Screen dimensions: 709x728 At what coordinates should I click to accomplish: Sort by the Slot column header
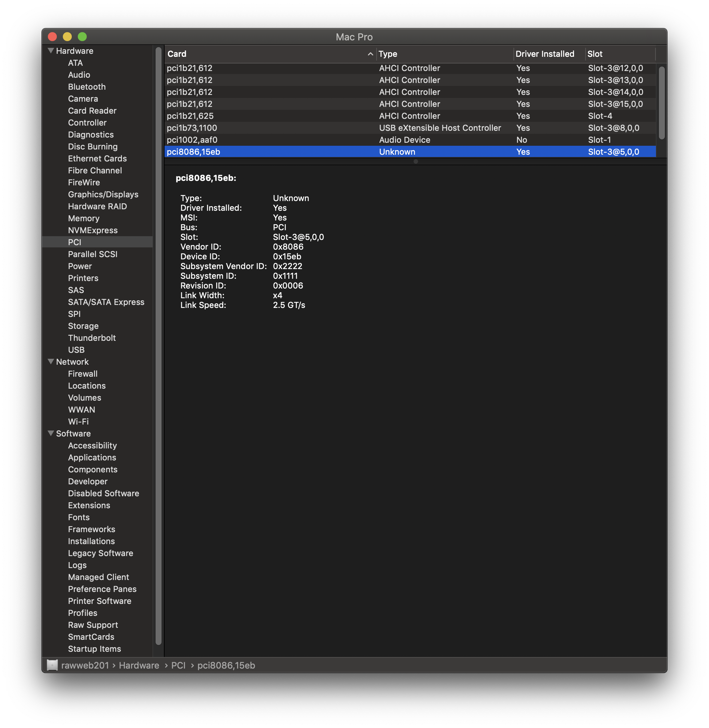[x=620, y=54]
